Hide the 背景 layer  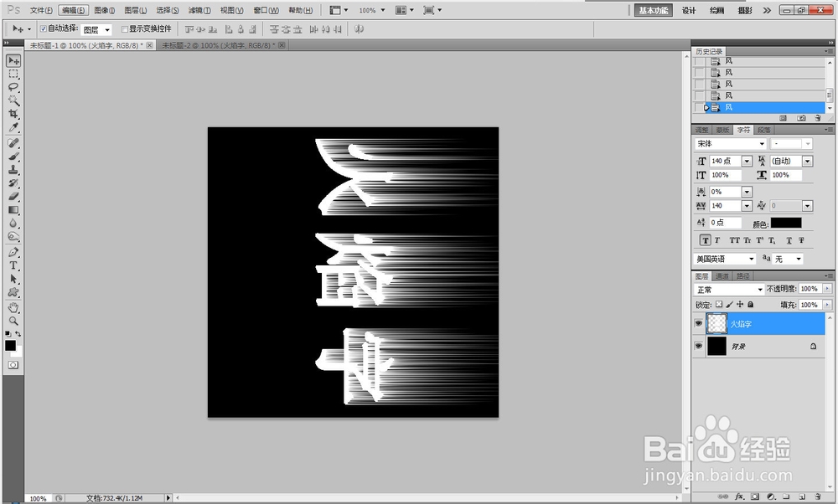click(699, 346)
